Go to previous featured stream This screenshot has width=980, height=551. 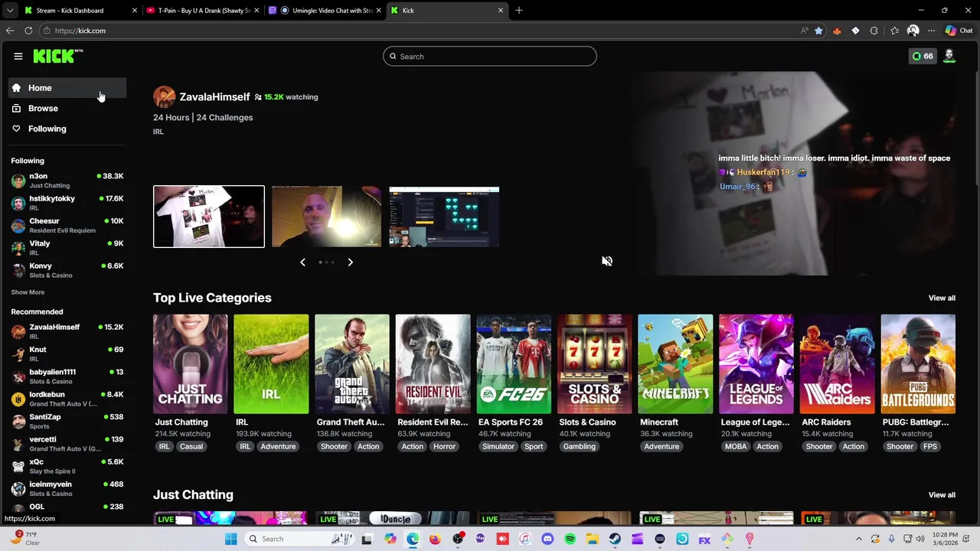[302, 262]
